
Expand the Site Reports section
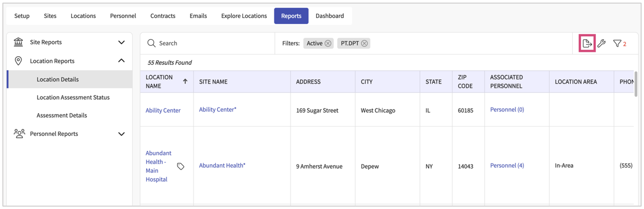121,42
